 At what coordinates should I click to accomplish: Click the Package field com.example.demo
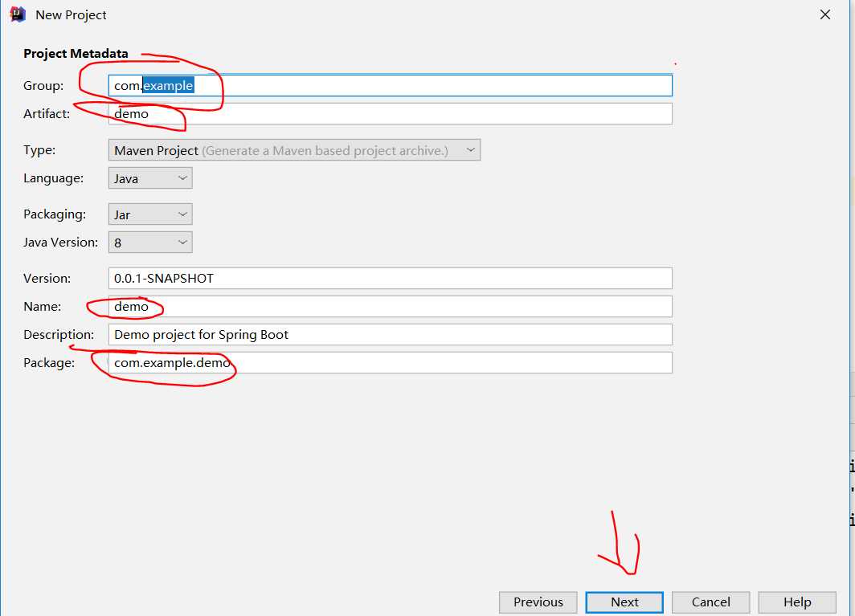click(x=391, y=363)
